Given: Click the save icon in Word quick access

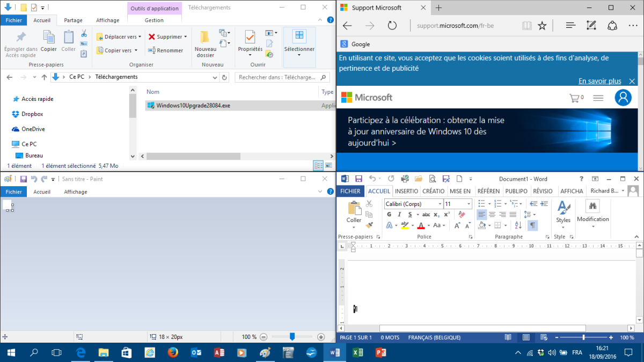Looking at the screenshot, I should coord(358,179).
